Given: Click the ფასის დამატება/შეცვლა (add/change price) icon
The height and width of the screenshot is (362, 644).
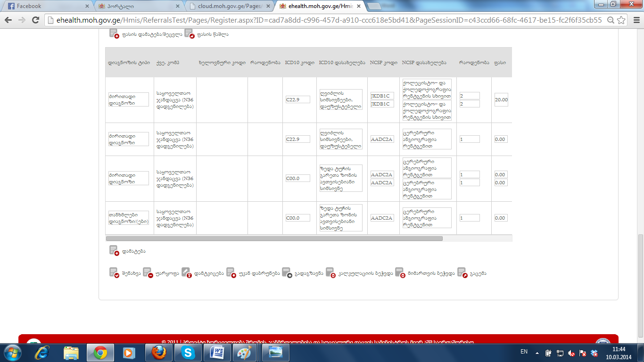Looking at the screenshot, I should pos(114,34).
